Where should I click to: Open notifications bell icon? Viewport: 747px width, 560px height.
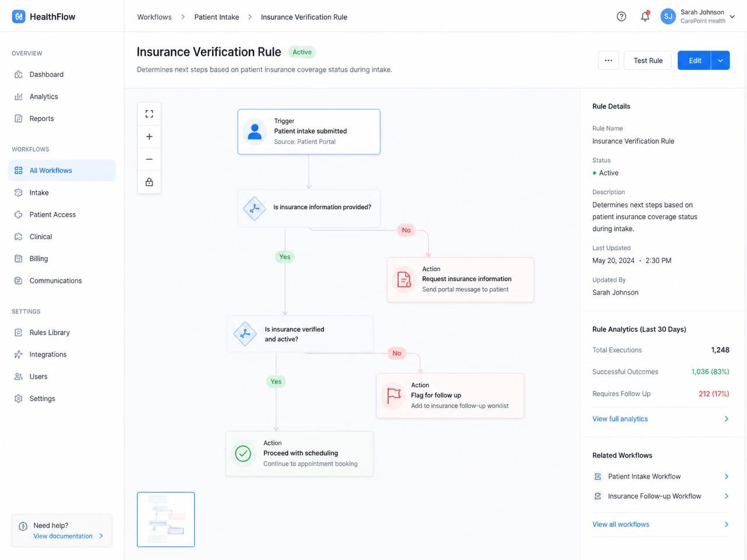click(x=645, y=16)
